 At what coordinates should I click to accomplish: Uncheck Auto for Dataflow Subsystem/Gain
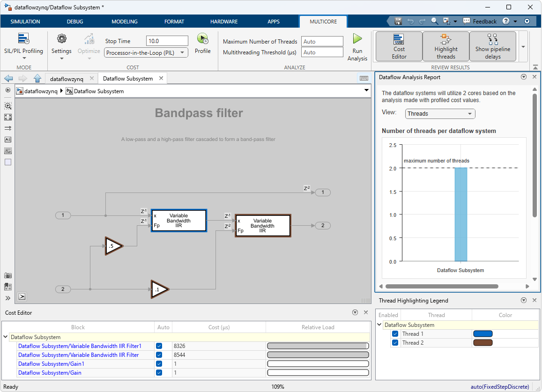159,373
